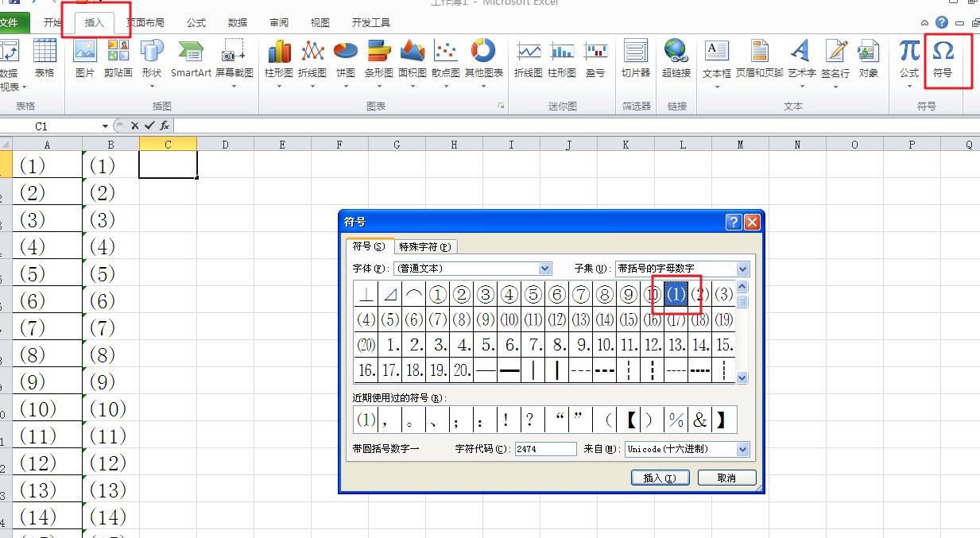Select cell A7 containing (7)
Viewport: 980px width, 538px height.
click(47, 327)
